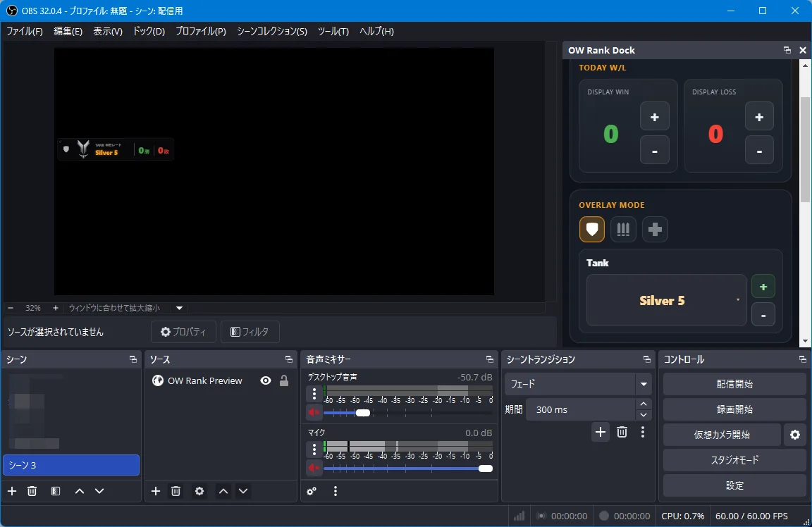This screenshot has width=812, height=527.
Task: Toggle visibility of OW Rank Preview
Action: [266, 380]
